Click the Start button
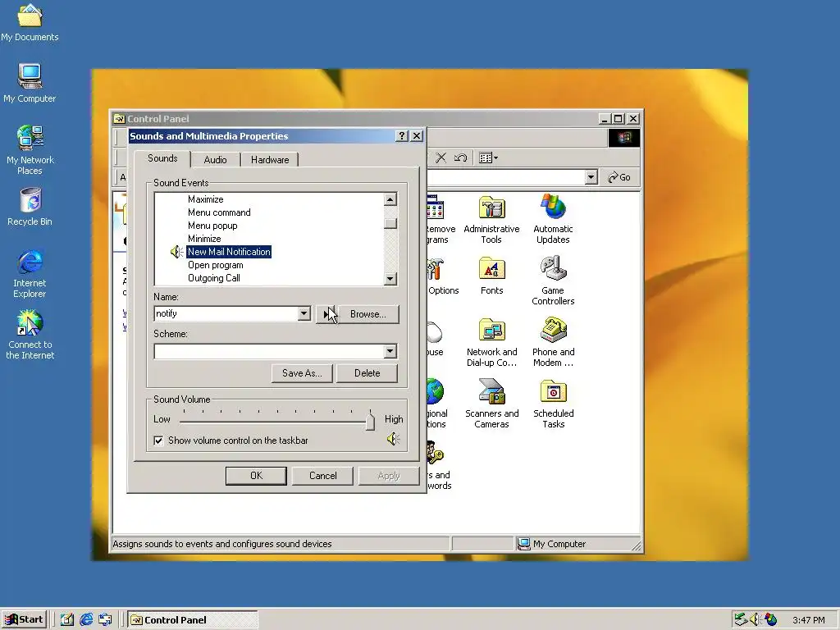The width and height of the screenshot is (840, 630). click(24, 620)
